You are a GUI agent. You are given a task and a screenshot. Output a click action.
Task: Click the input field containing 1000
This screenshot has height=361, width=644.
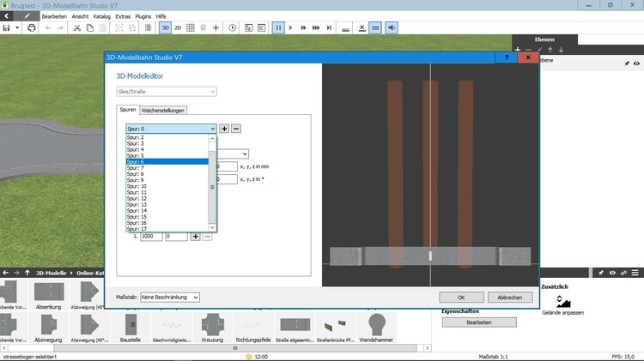click(151, 237)
